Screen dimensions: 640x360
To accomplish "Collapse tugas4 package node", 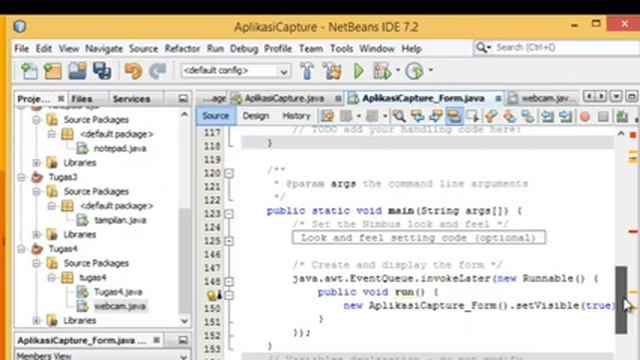I will (51, 278).
